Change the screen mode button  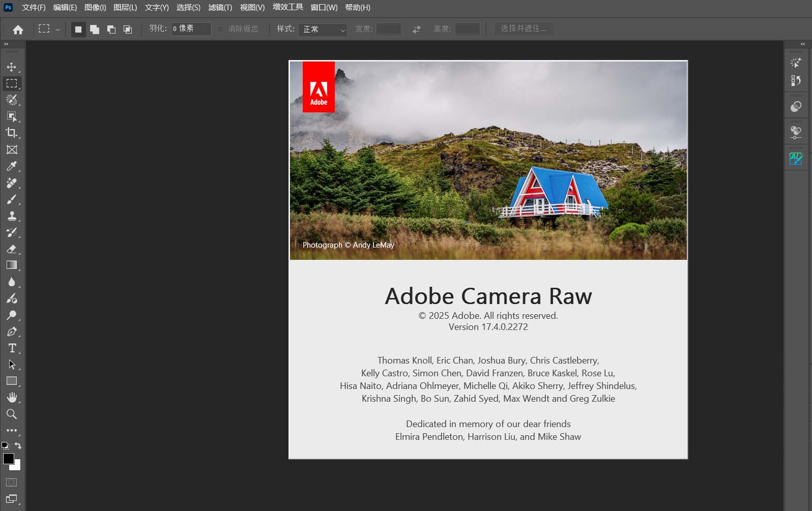point(12,499)
